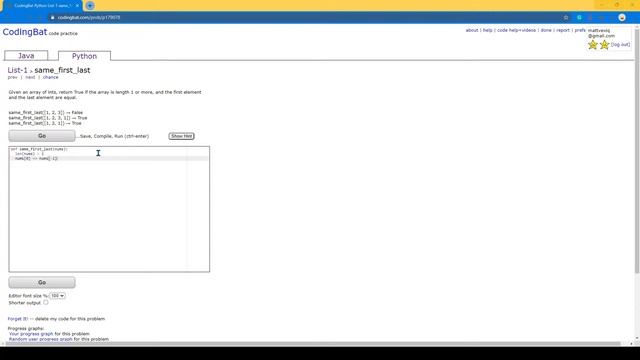Open a chance random problem
Image resolution: width=640 pixels, height=360 pixels.
[51, 77]
